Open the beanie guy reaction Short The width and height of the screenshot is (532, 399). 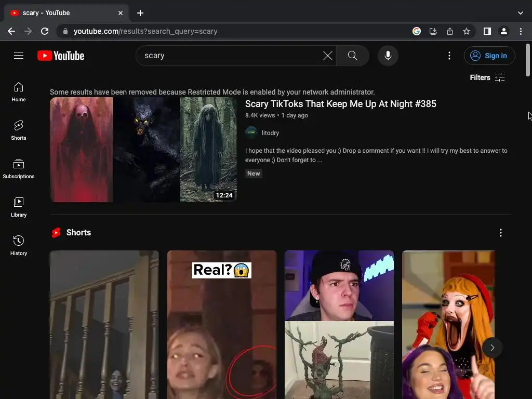[x=339, y=325]
